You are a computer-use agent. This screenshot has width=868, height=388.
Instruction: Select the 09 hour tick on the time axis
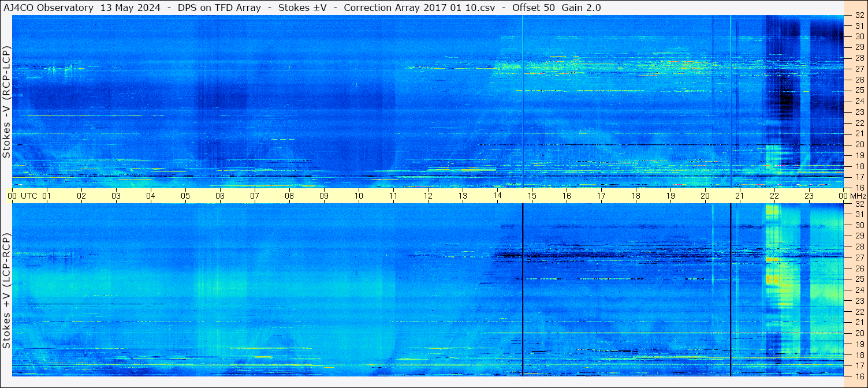324,196
